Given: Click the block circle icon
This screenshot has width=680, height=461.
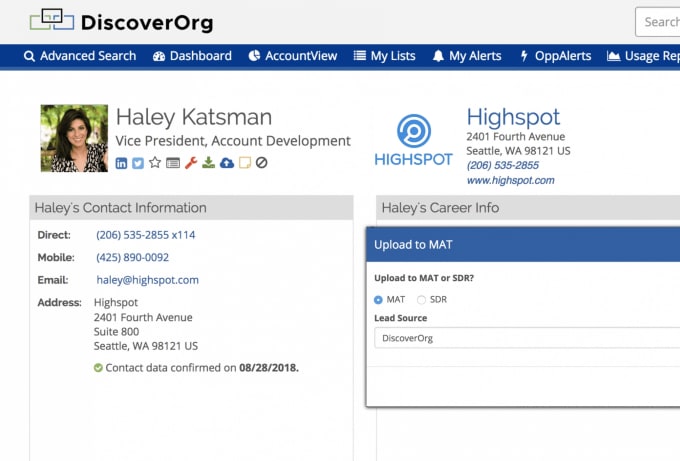Looking at the screenshot, I should 262,163.
